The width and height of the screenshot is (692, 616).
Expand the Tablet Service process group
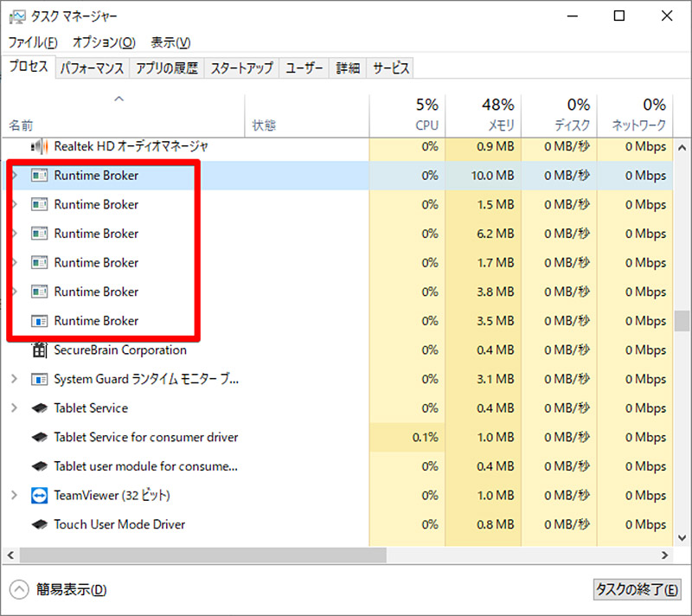click(x=14, y=408)
